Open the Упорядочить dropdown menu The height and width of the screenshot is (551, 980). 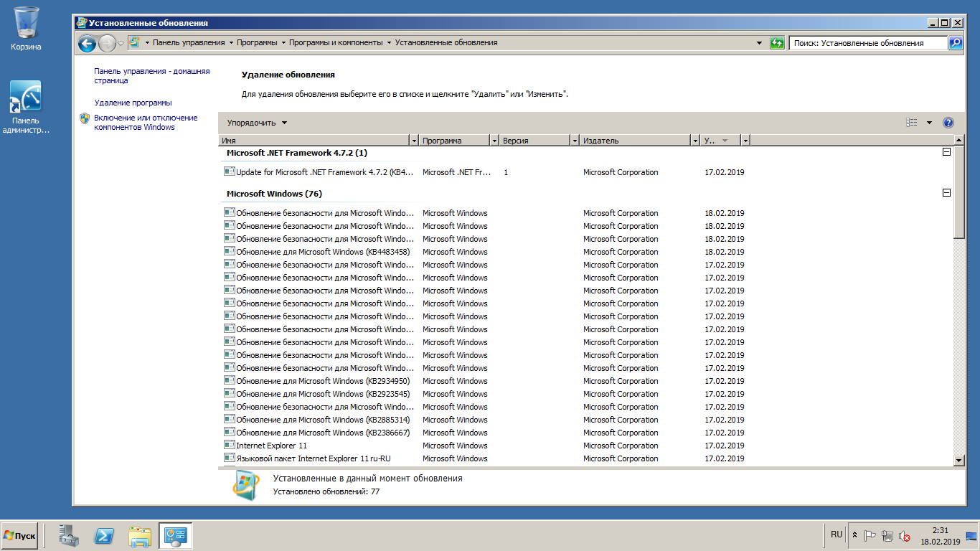[x=257, y=123]
